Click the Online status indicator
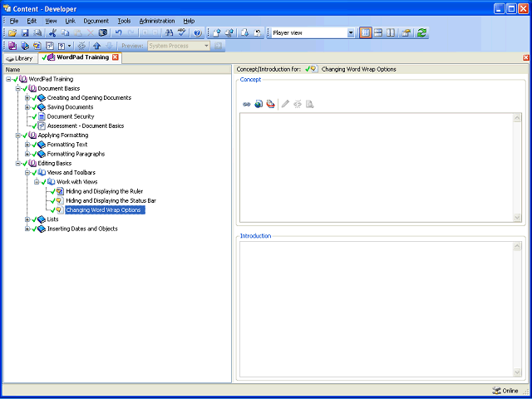The image size is (532, 399). 505,391
